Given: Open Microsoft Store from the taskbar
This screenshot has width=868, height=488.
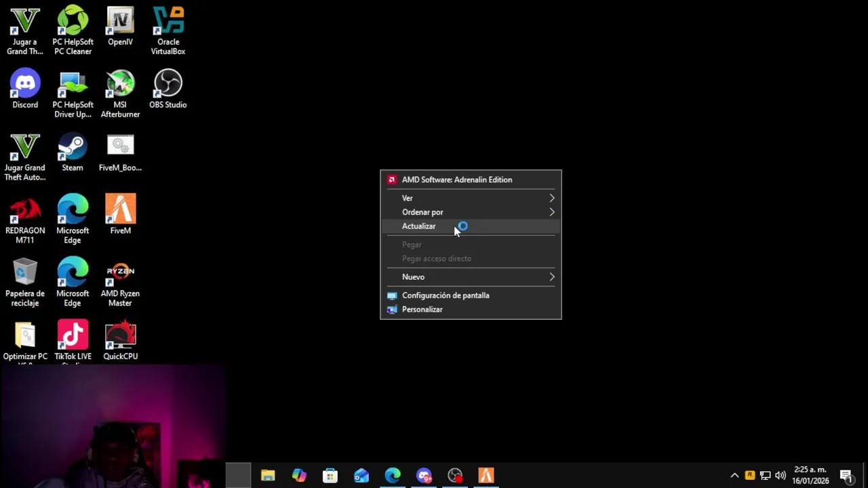Looking at the screenshot, I should click(x=330, y=475).
